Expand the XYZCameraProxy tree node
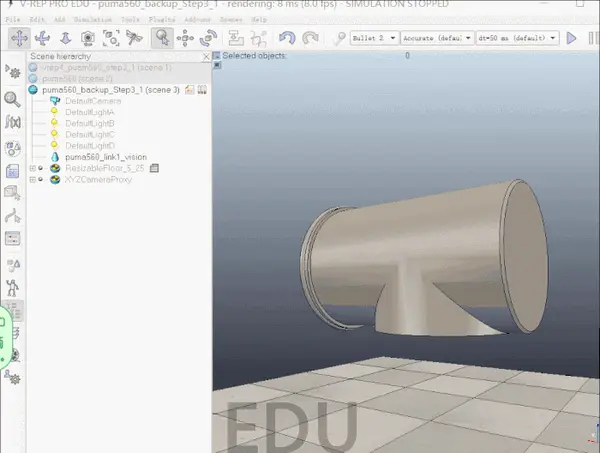Viewport: 600px width, 453px height. pos(33,179)
